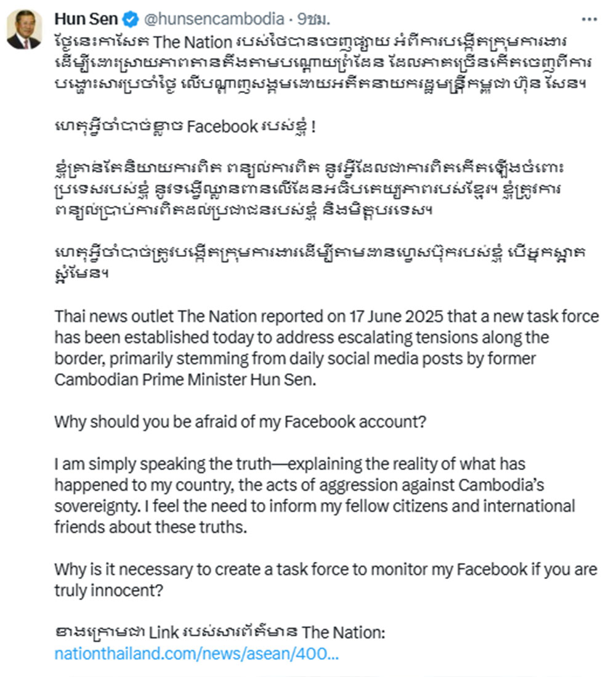Image resolution: width=616 pixels, height=677 pixels.
Task: Click the Khmer line ending with 'The Nation:'
Action: tap(220, 633)
